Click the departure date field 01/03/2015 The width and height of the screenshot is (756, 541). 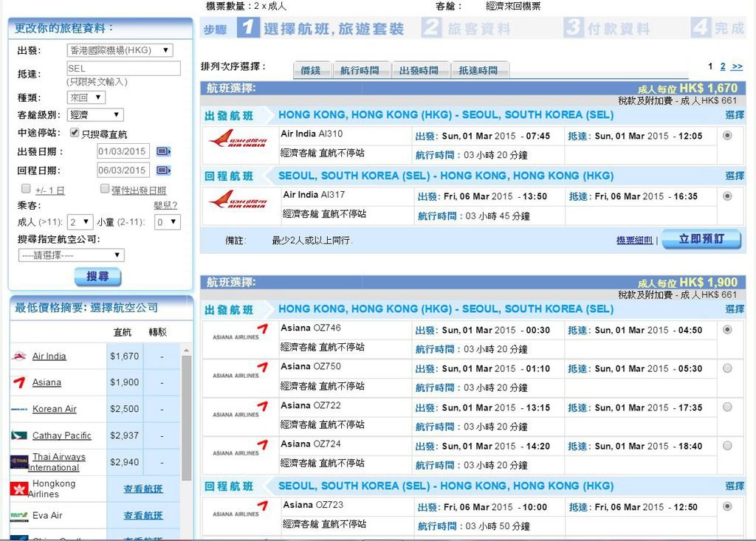tap(123, 151)
